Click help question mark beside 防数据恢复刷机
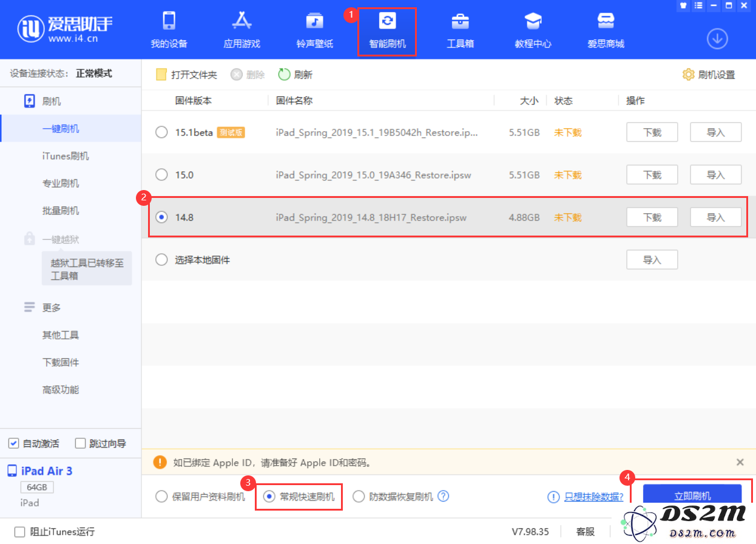This screenshot has width=756, height=544. point(444,496)
